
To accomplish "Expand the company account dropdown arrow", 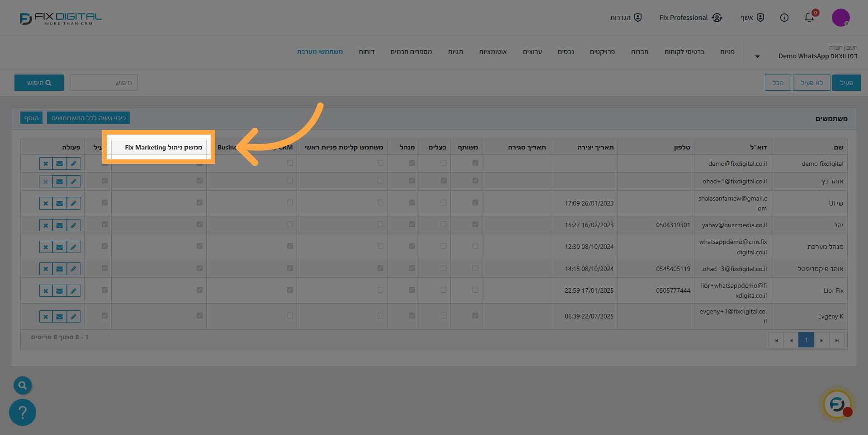I will point(757,56).
